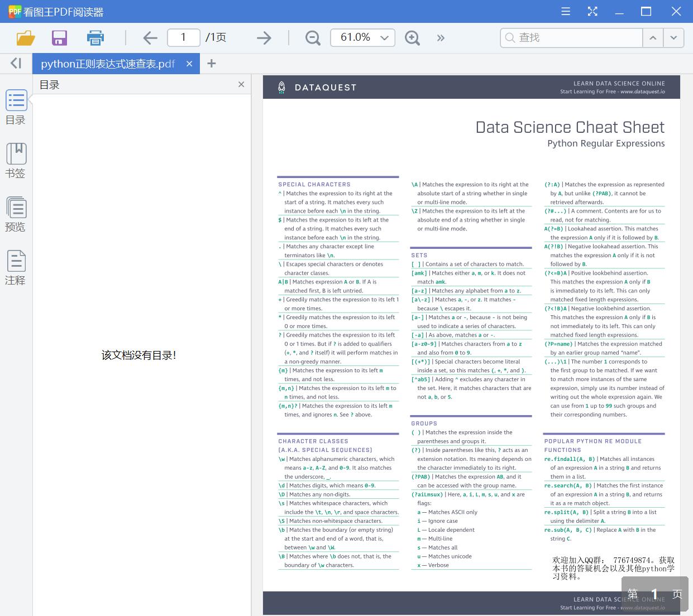693x616 pixels.
Task: Open the 61.0% zoom level dropdown
Action: [x=384, y=38]
